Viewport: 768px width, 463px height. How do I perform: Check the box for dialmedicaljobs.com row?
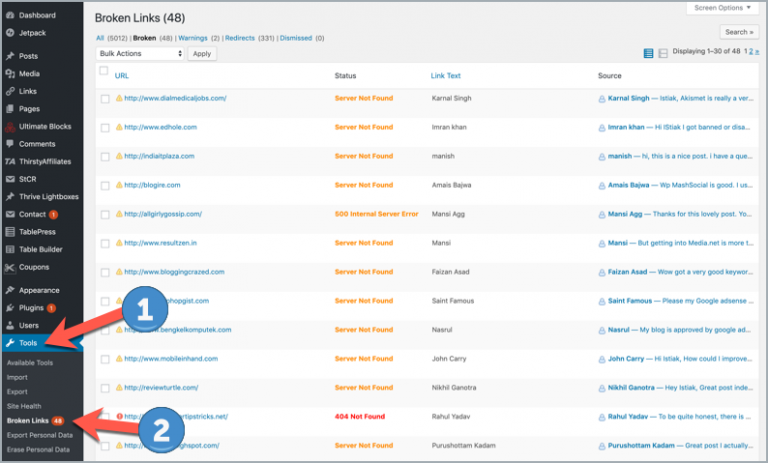pyautogui.click(x=105, y=99)
